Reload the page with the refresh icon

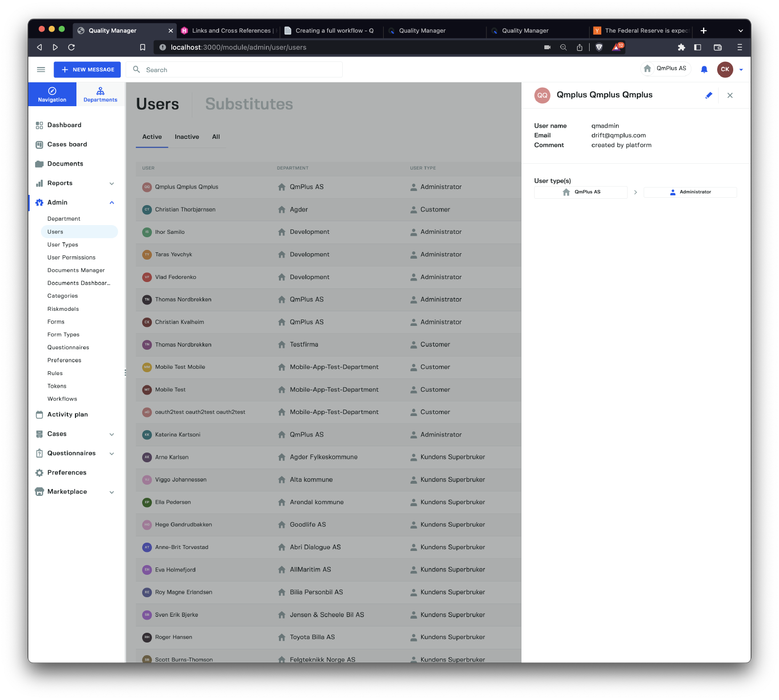(72, 47)
